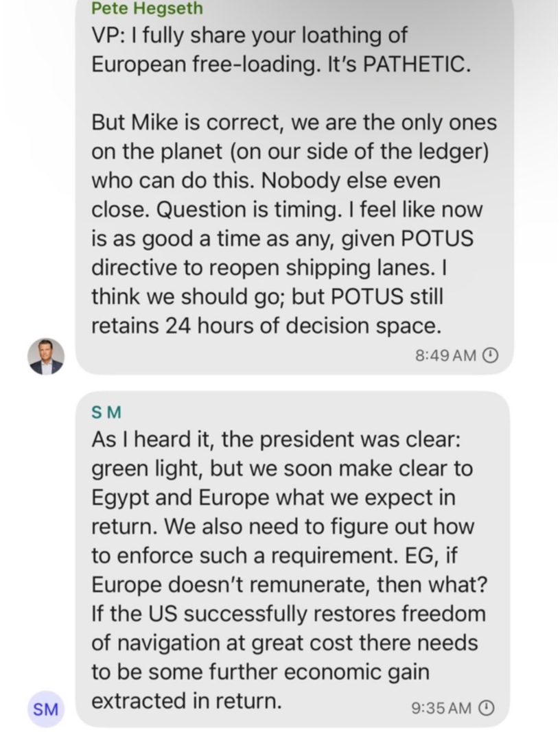Click "Europe doesn't remunerate, then what?" line

289,585
